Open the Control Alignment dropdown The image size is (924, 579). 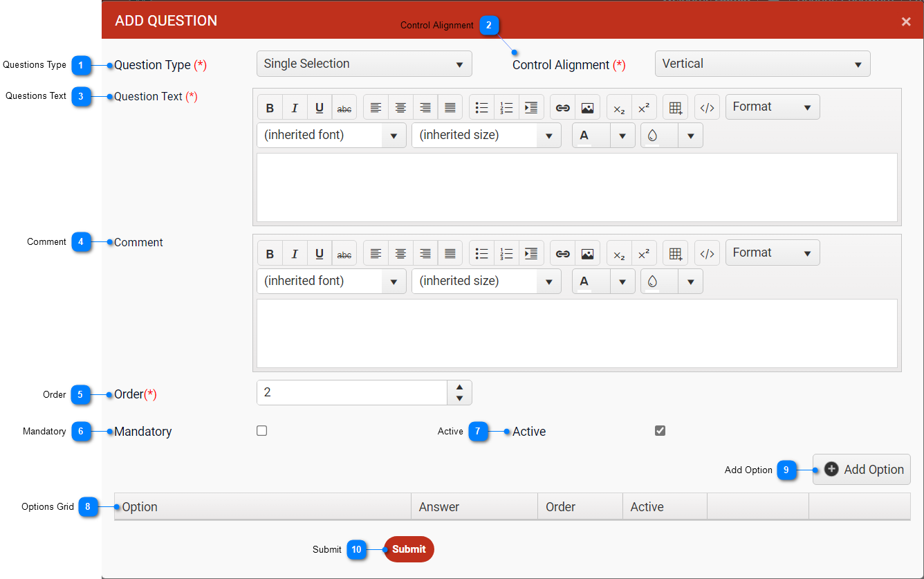(x=763, y=64)
